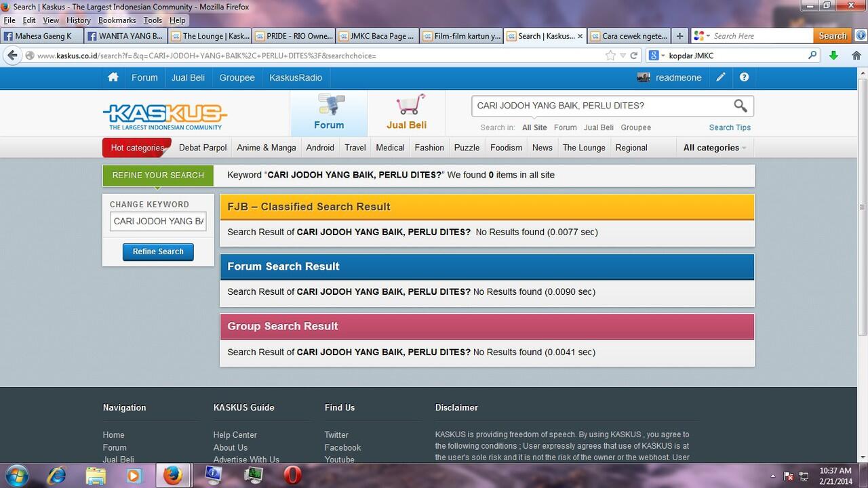Open a new tab with the plus button
Viewport: 868px width, 488px height.
click(679, 36)
